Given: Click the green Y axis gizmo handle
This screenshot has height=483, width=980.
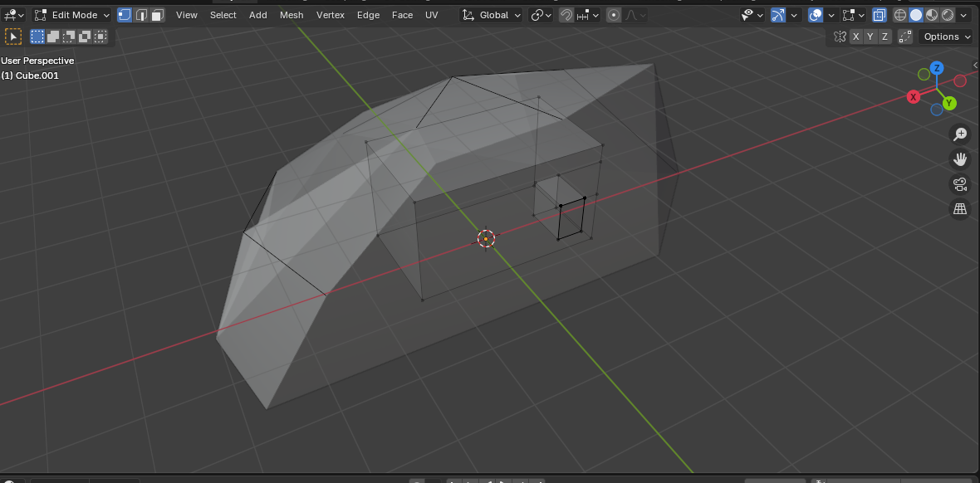Looking at the screenshot, I should pos(949,103).
